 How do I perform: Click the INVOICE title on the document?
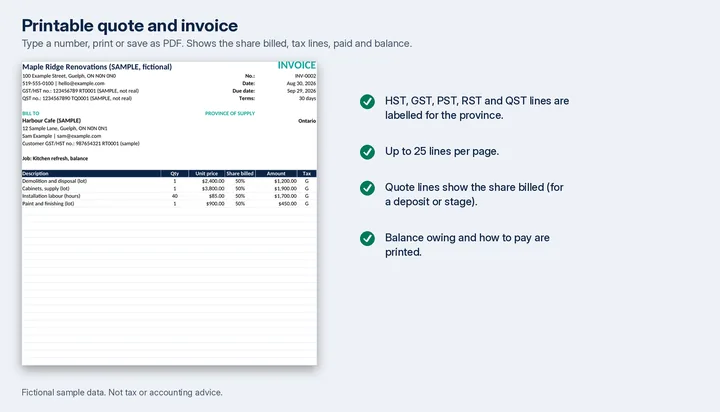pos(297,66)
